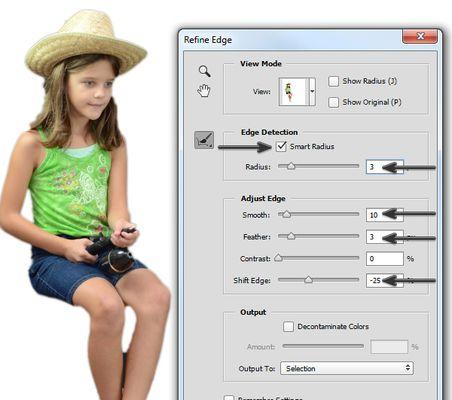Select the Hand tool icon
The image size is (452, 400).
click(204, 90)
